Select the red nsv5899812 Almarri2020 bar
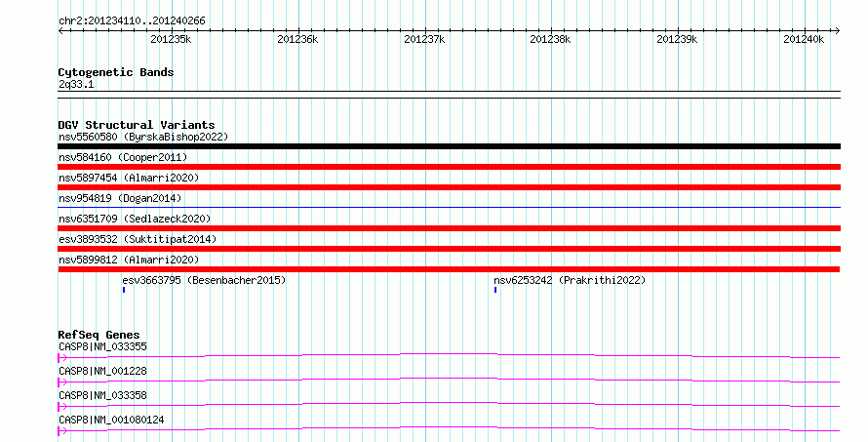Screen dimensions: 868x442 [449, 269]
